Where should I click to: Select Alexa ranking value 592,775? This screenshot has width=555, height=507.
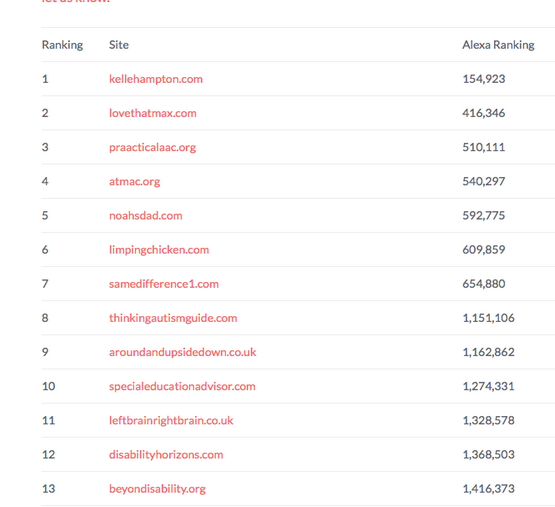tap(484, 215)
